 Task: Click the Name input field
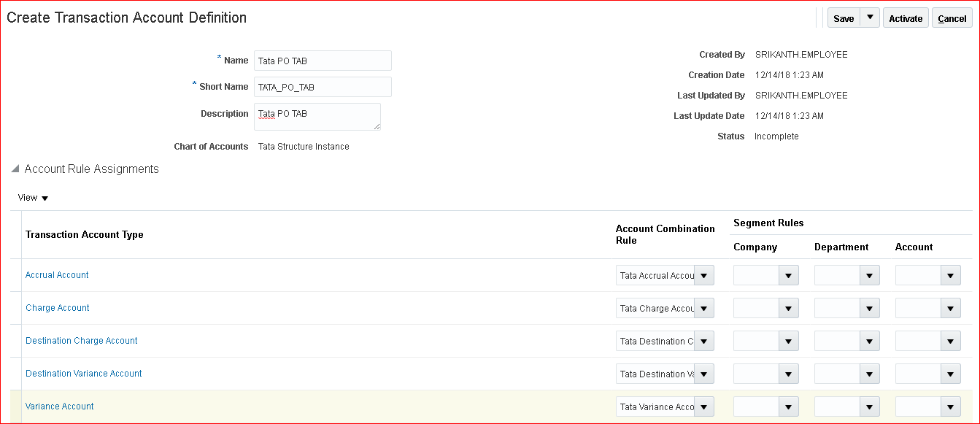coord(323,61)
